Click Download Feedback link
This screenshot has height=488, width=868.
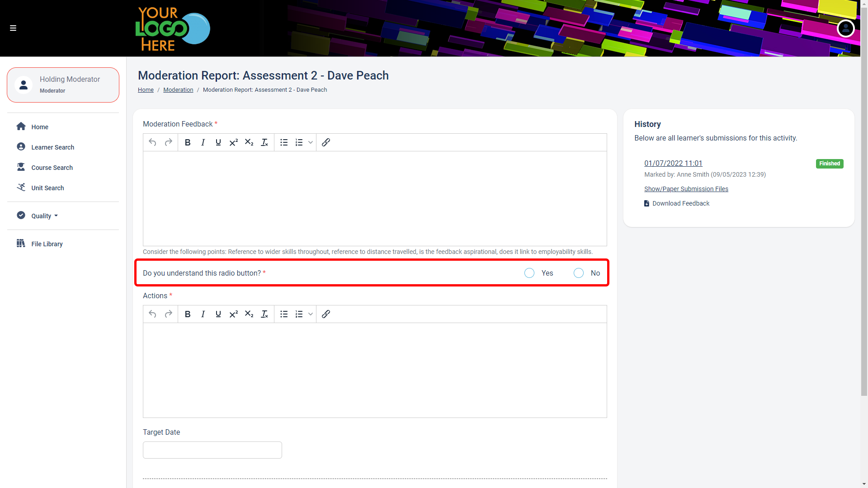pos(680,203)
